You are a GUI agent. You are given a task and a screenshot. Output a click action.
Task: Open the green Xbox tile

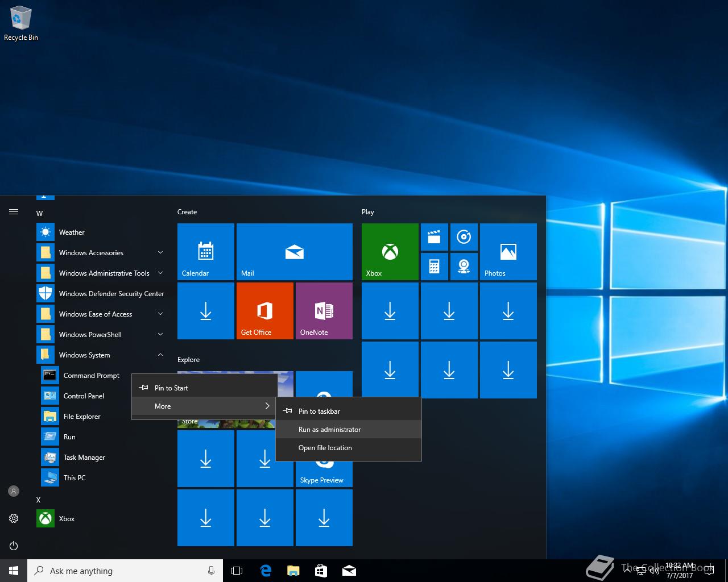(390, 251)
